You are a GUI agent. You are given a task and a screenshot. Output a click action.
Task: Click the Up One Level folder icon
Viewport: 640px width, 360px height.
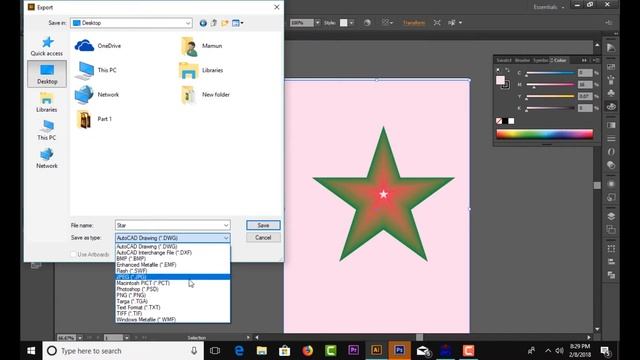click(214, 23)
